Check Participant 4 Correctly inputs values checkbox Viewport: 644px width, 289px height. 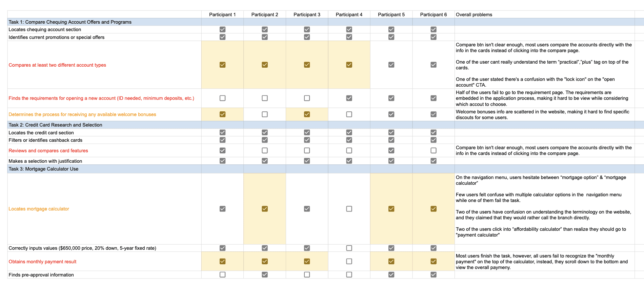pyautogui.click(x=349, y=248)
